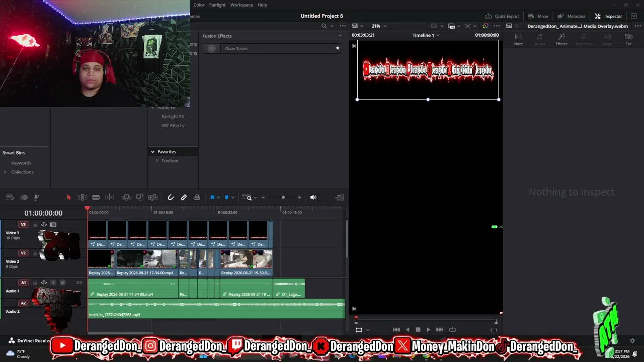Toggle loop playback in viewer
644x362 pixels.
click(452, 330)
